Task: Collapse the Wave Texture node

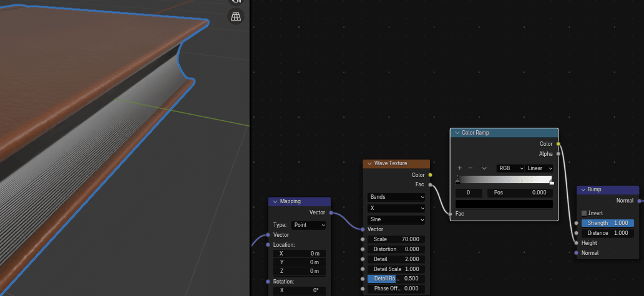Action: click(x=368, y=163)
